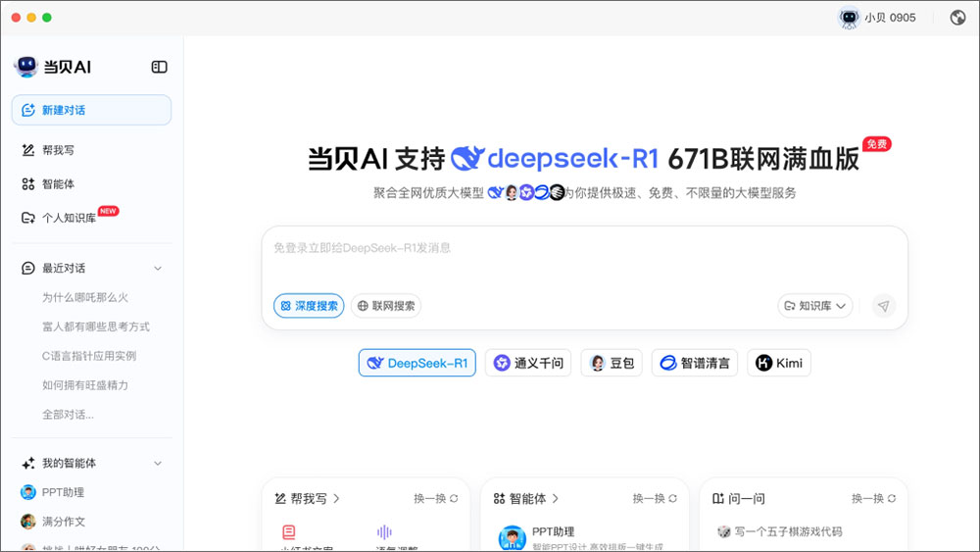Click the 最近对话 chat bubble icon

click(28, 269)
